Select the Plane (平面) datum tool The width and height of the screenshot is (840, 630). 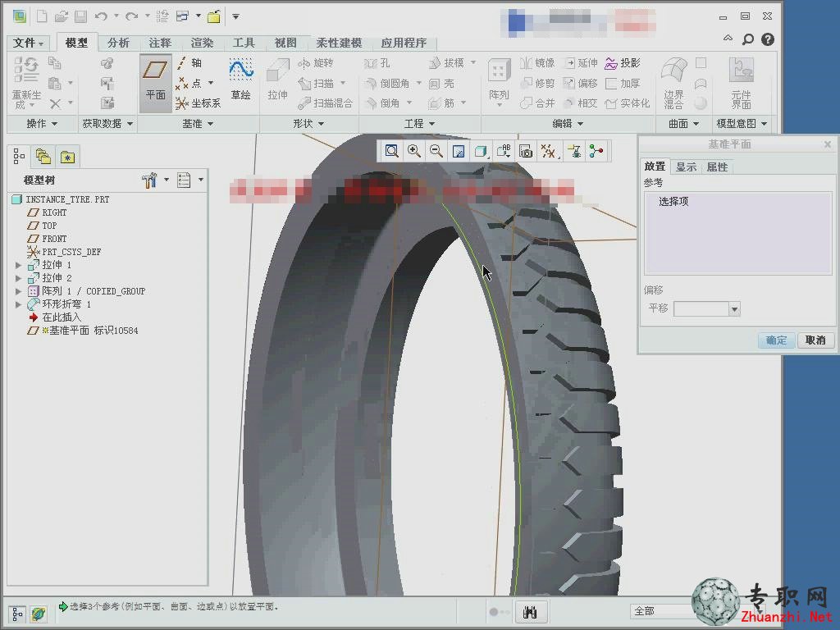155,82
